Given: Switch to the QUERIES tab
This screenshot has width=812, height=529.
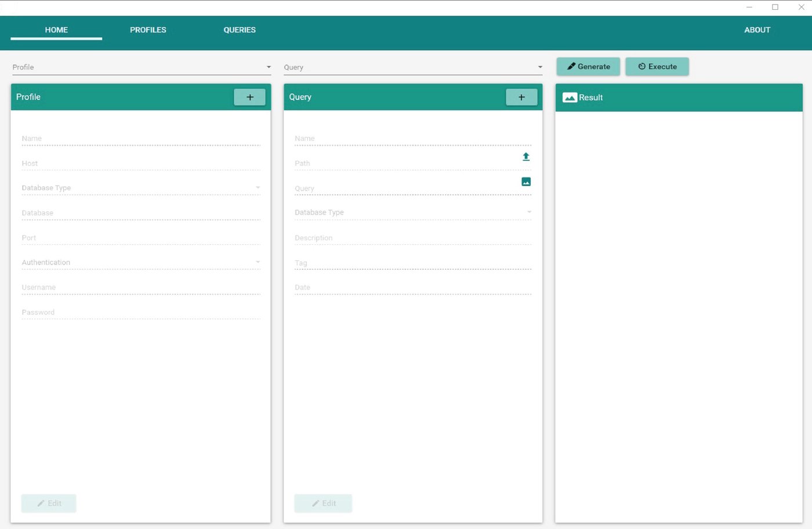Looking at the screenshot, I should (x=240, y=30).
